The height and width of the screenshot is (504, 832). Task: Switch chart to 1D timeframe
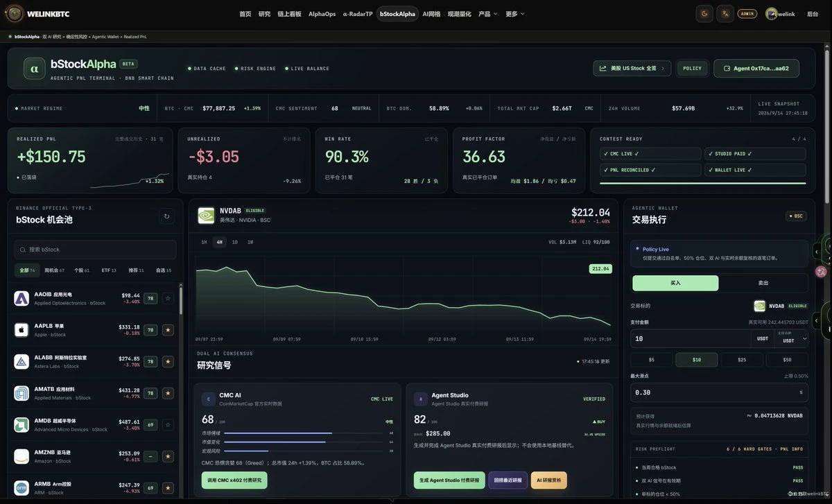pos(235,242)
